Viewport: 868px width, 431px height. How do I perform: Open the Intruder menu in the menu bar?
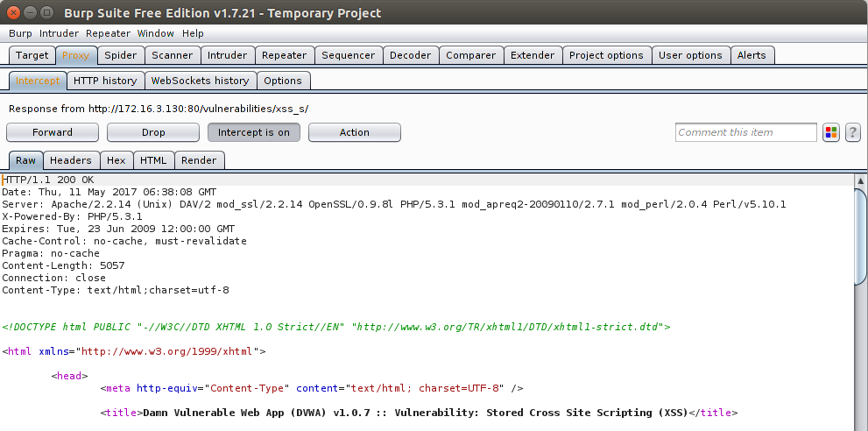click(59, 33)
